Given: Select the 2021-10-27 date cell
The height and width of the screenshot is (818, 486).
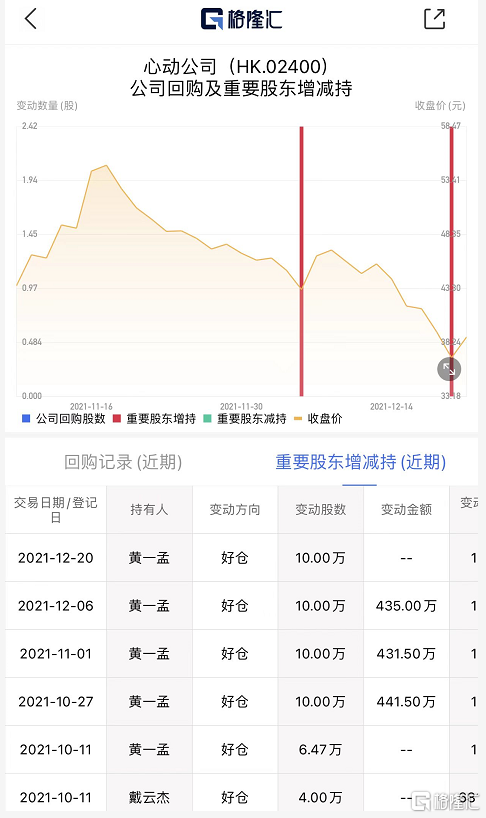Looking at the screenshot, I should pos(56,702).
